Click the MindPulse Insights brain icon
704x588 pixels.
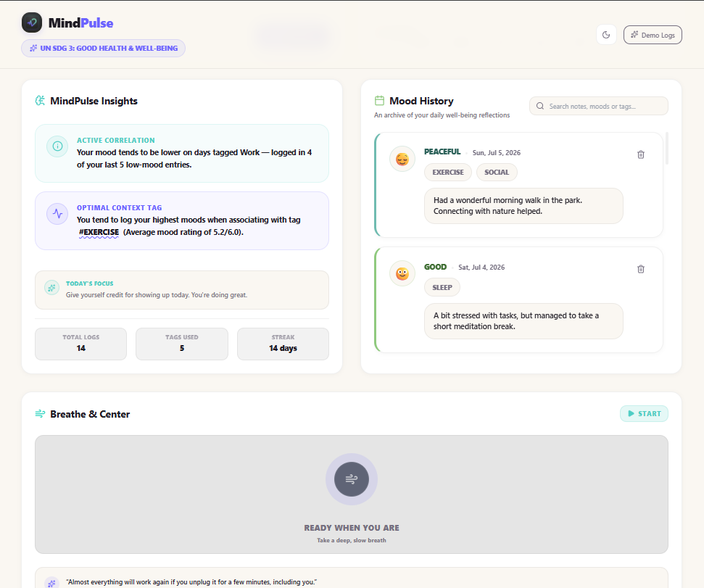[x=40, y=101]
